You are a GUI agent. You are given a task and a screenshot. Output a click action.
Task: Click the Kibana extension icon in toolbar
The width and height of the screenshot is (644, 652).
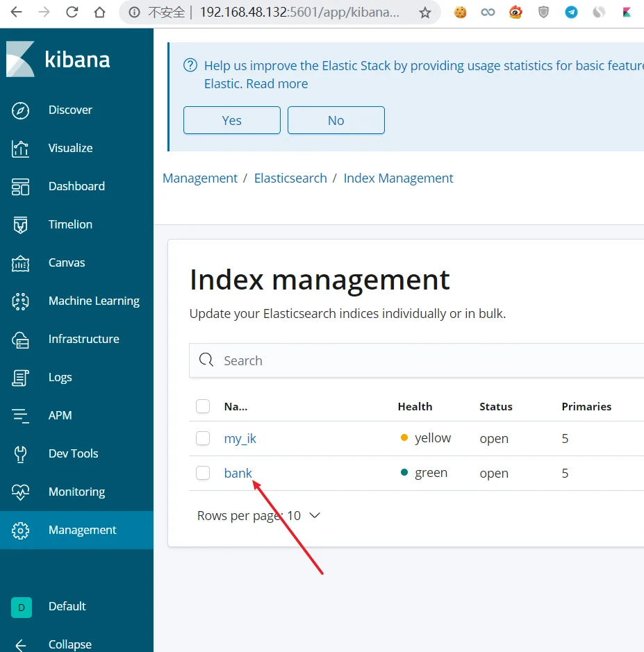tap(627, 12)
